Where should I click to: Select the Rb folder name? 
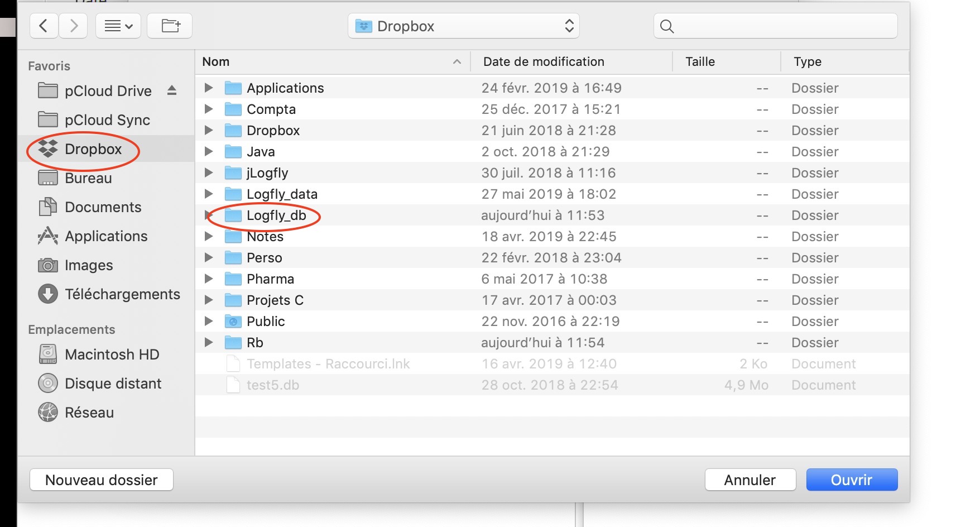255,342
